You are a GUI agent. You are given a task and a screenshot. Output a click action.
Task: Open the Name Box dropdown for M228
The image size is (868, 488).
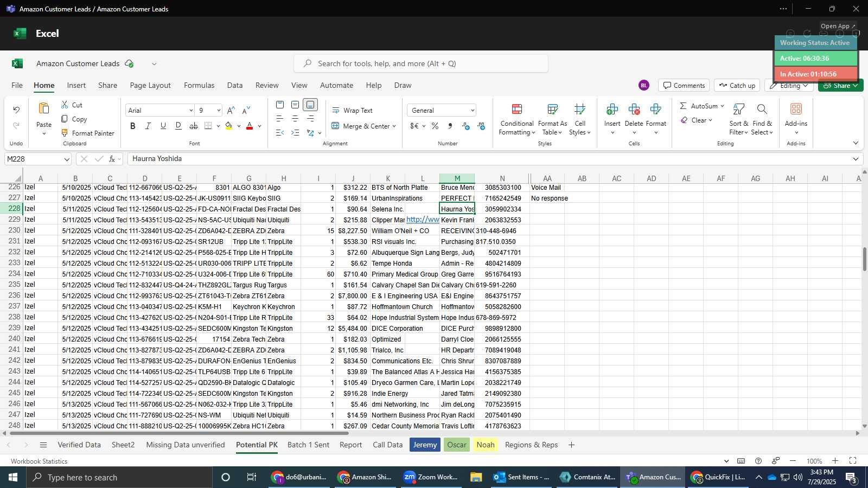pos(67,159)
